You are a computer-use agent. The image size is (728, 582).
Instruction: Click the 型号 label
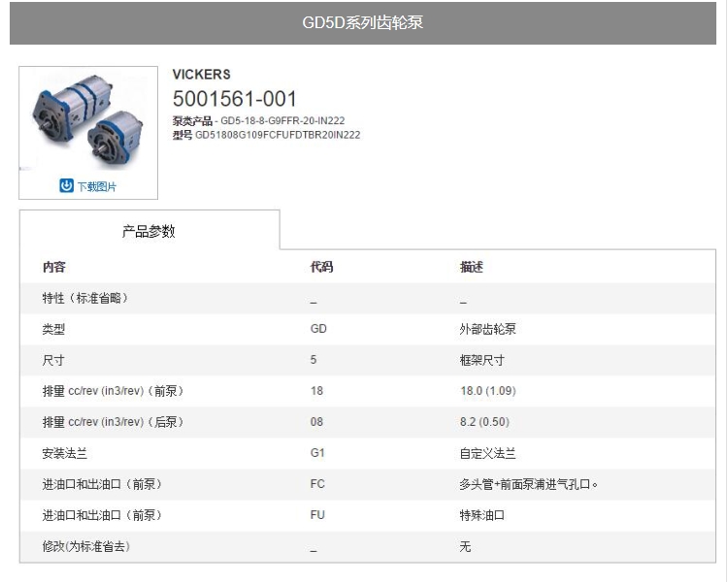click(182, 135)
